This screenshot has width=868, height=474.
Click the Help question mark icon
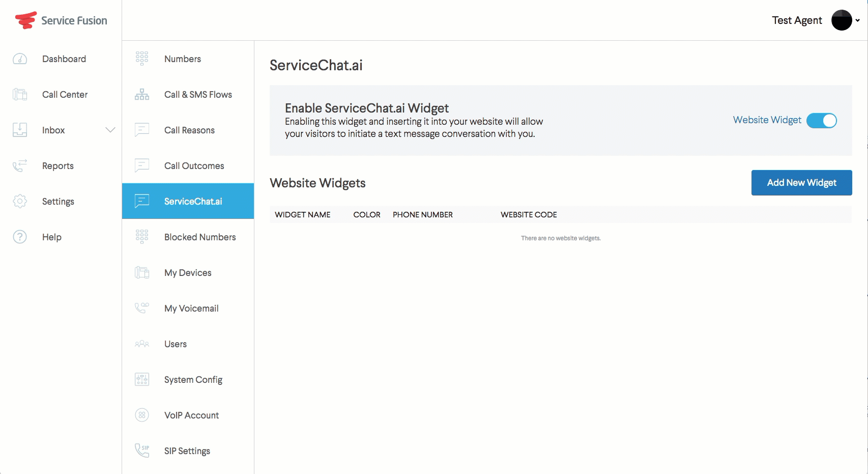(x=20, y=237)
